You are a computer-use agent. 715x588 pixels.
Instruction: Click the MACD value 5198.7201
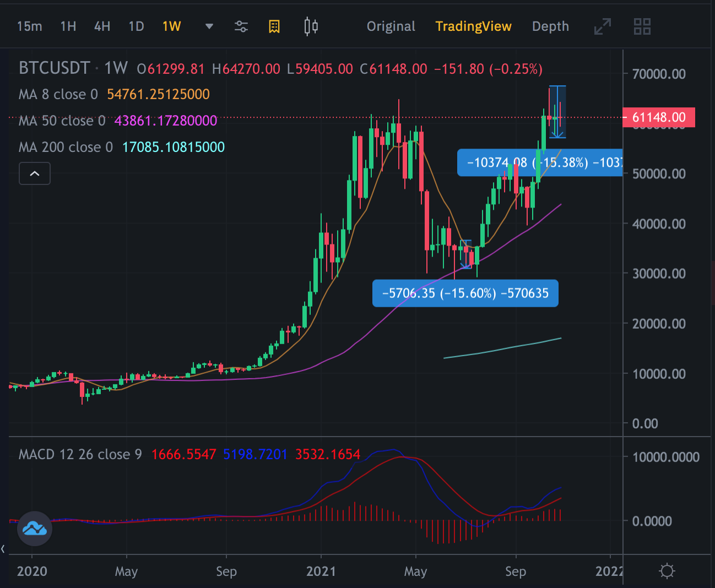pos(256,454)
